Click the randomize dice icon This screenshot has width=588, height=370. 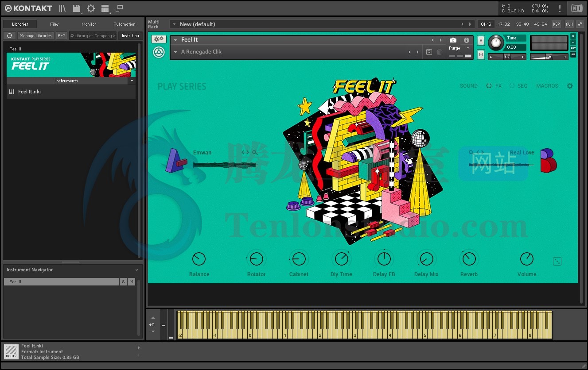point(557,262)
